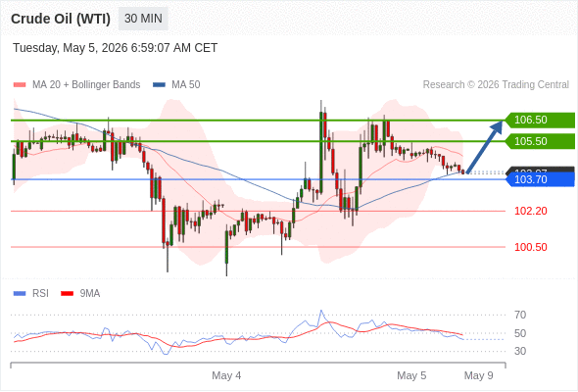Click the 30 MIN timeframe badge
Screen dimensions: 578x392
tap(143, 19)
